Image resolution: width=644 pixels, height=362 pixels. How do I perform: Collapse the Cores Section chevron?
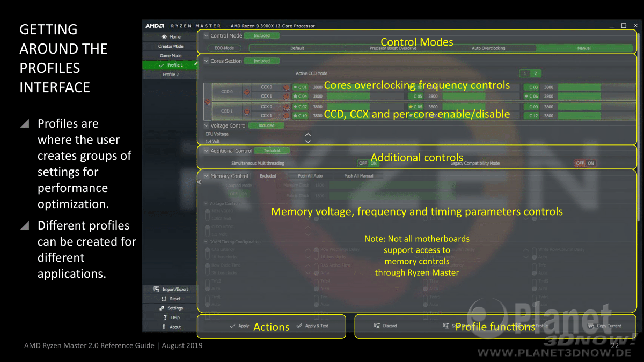click(206, 61)
